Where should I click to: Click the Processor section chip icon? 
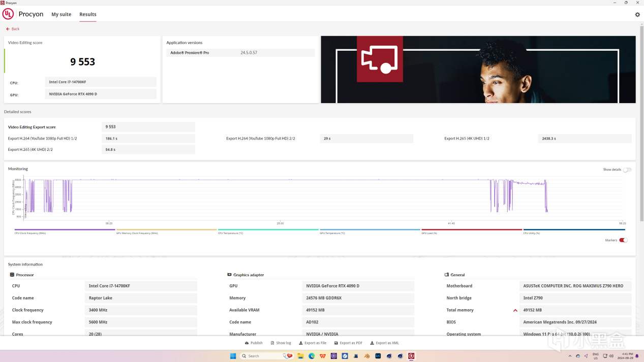coord(12,275)
